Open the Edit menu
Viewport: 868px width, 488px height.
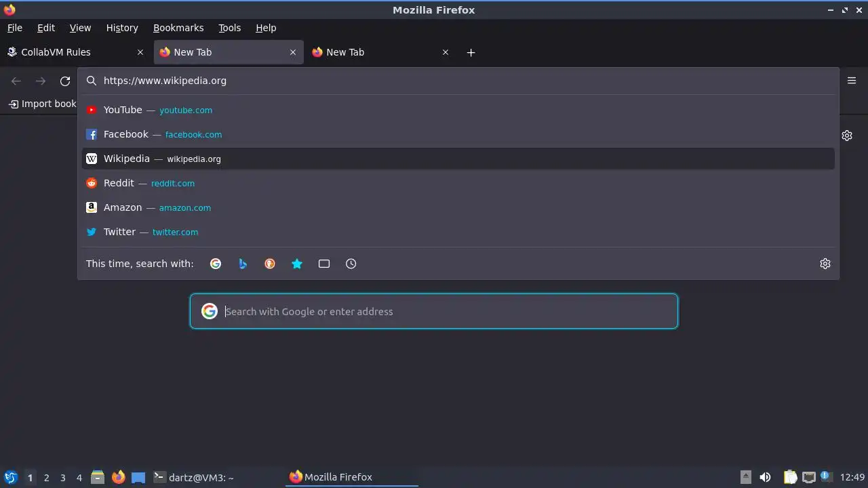click(46, 28)
